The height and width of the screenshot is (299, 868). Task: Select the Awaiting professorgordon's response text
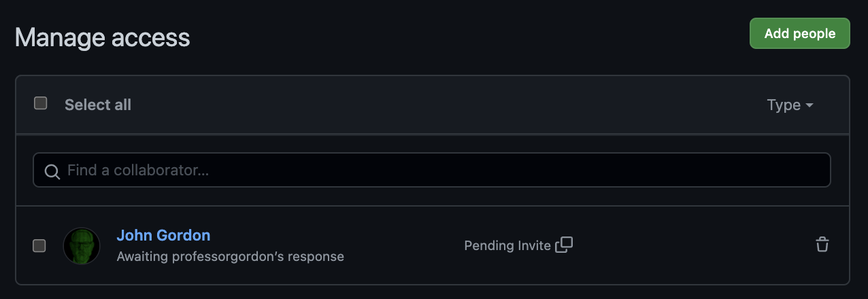coord(231,257)
